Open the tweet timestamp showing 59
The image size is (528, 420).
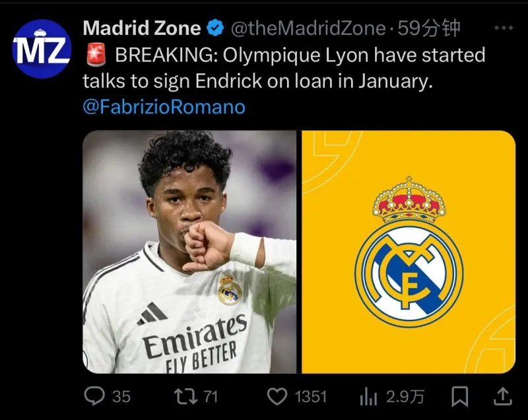tap(428, 28)
